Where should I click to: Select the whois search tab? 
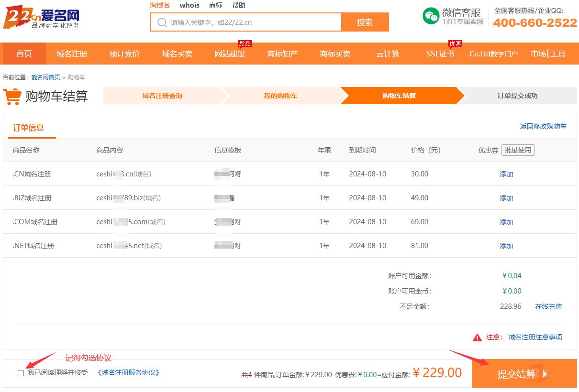[x=189, y=5]
